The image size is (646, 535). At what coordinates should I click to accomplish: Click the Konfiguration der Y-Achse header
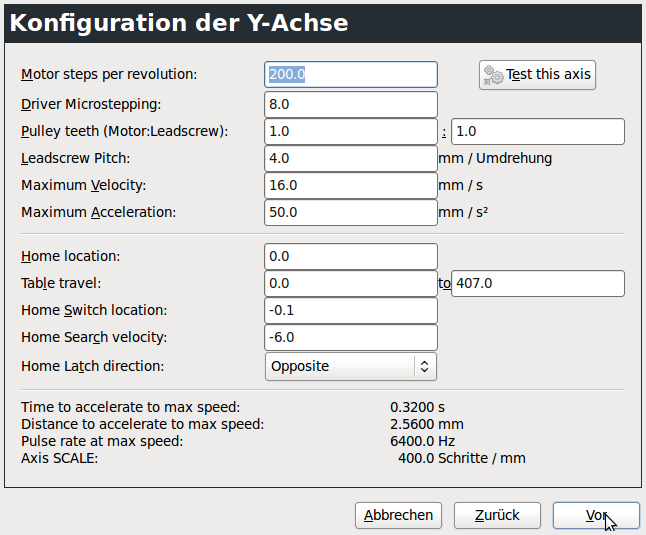pyautogui.click(x=179, y=24)
